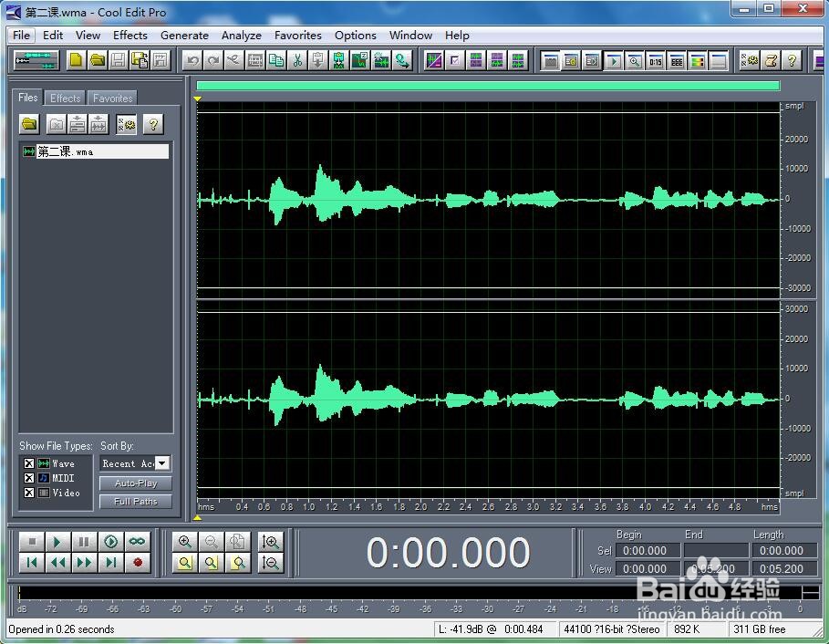Image resolution: width=829 pixels, height=644 pixels.
Task: Expand the Sort By dropdown
Action: click(162, 463)
